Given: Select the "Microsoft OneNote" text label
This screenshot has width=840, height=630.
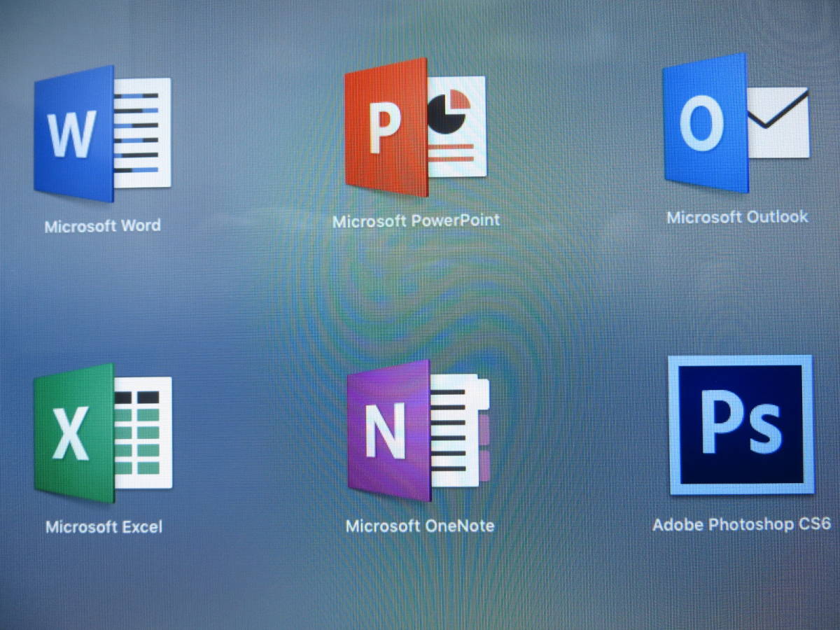Looking at the screenshot, I should (x=420, y=525).
